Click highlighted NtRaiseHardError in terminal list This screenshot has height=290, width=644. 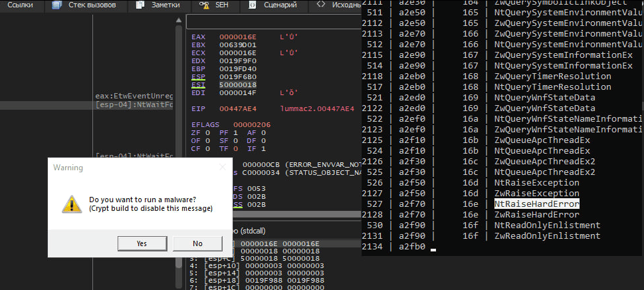pyautogui.click(x=537, y=204)
